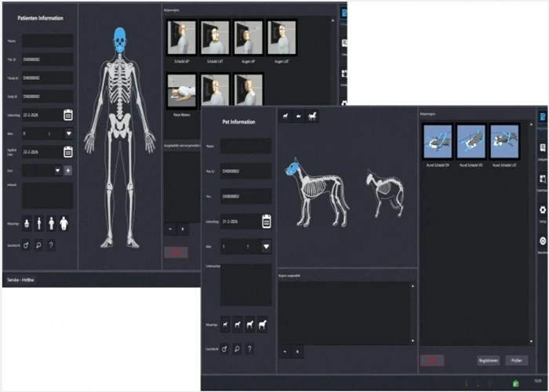Select smallest dog body type in Pet window
Image resolution: width=549 pixels, height=392 pixels.
pos(225,325)
